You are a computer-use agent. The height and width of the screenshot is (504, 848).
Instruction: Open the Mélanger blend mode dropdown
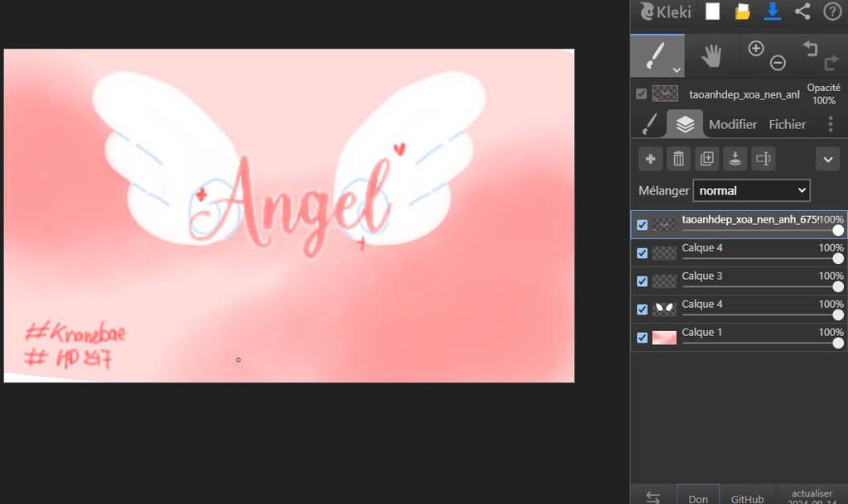[x=751, y=190]
